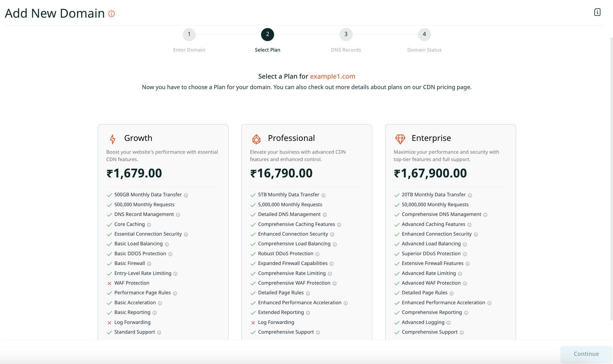The height and width of the screenshot is (364, 613).
Task: Show info for Enhanced Performance Acceleration in Enterprise
Action: tap(489, 303)
